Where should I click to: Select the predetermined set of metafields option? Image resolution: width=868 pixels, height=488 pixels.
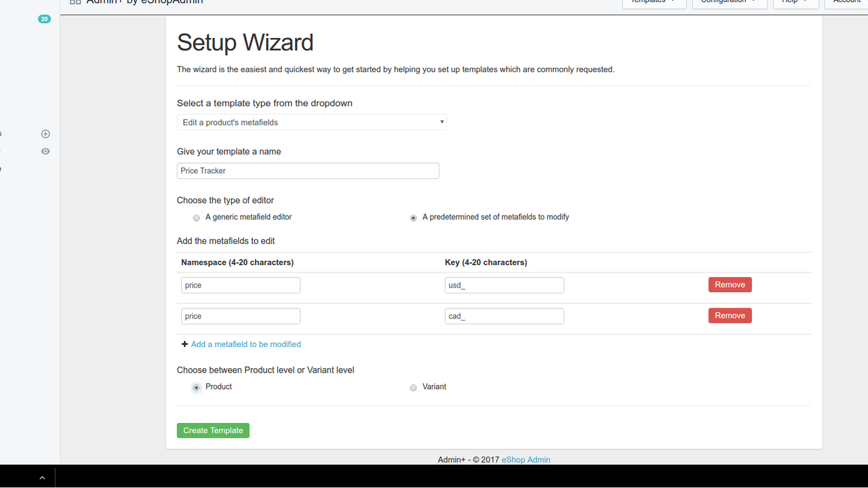pyautogui.click(x=413, y=218)
